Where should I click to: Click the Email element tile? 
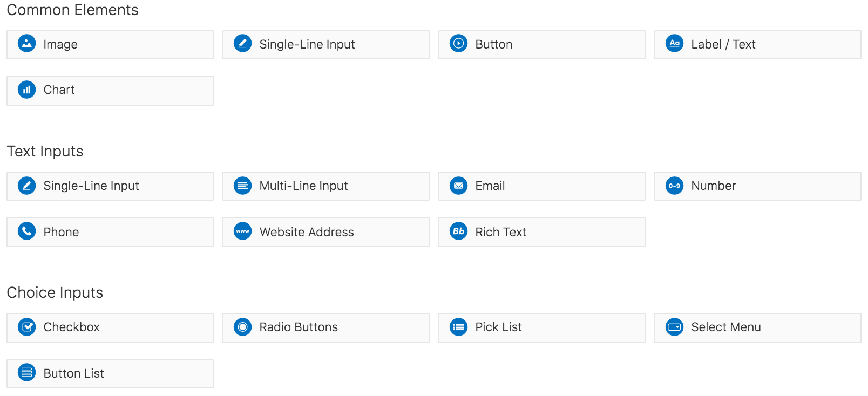click(x=541, y=186)
